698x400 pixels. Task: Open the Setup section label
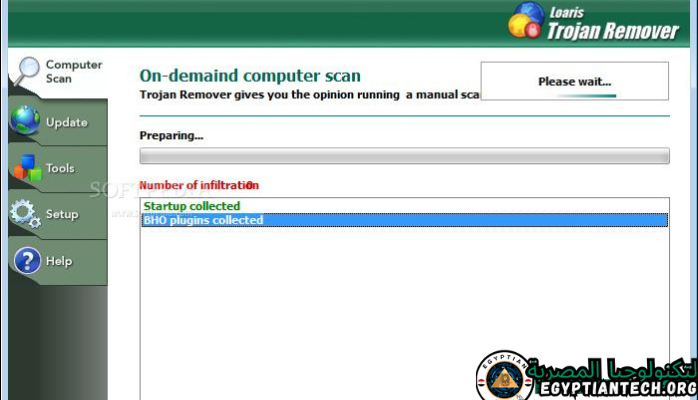point(62,215)
